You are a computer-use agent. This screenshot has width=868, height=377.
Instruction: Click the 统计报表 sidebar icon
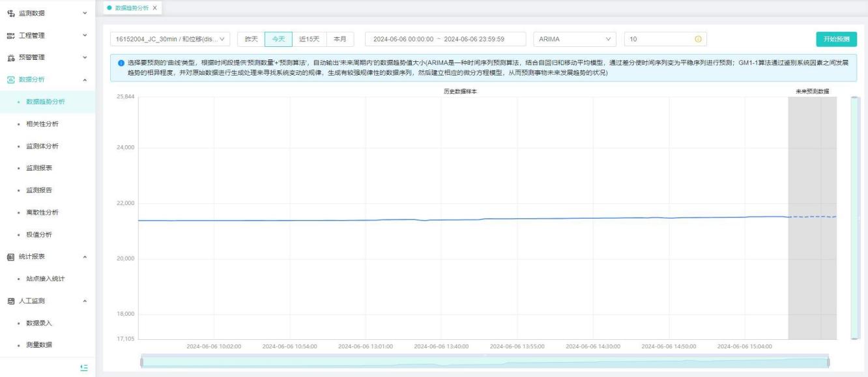pos(10,257)
